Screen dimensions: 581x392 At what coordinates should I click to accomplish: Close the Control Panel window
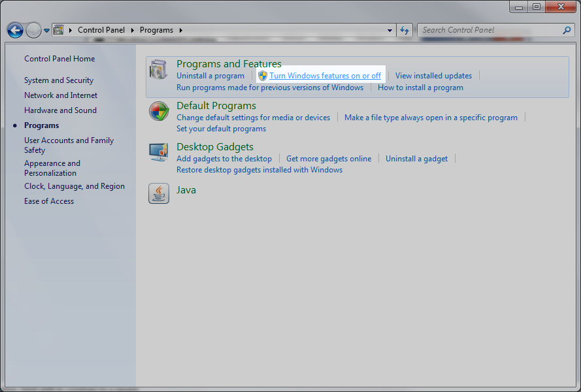pos(561,7)
